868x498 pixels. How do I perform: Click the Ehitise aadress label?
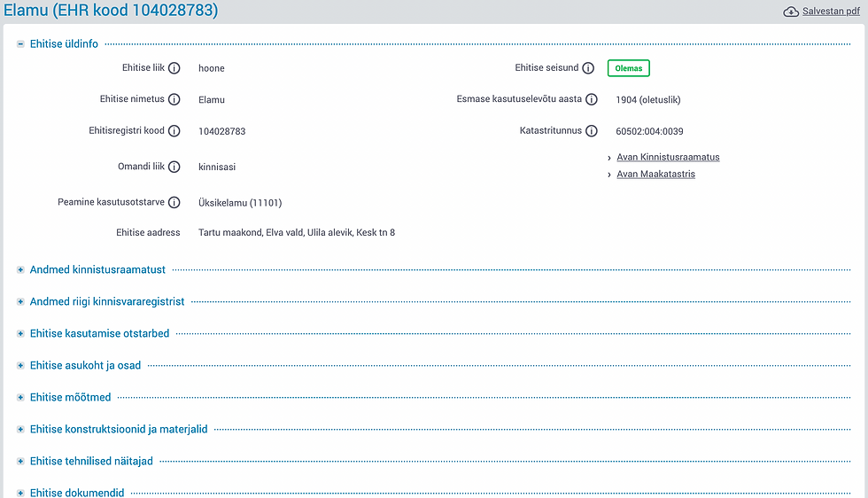pyautogui.click(x=148, y=233)
